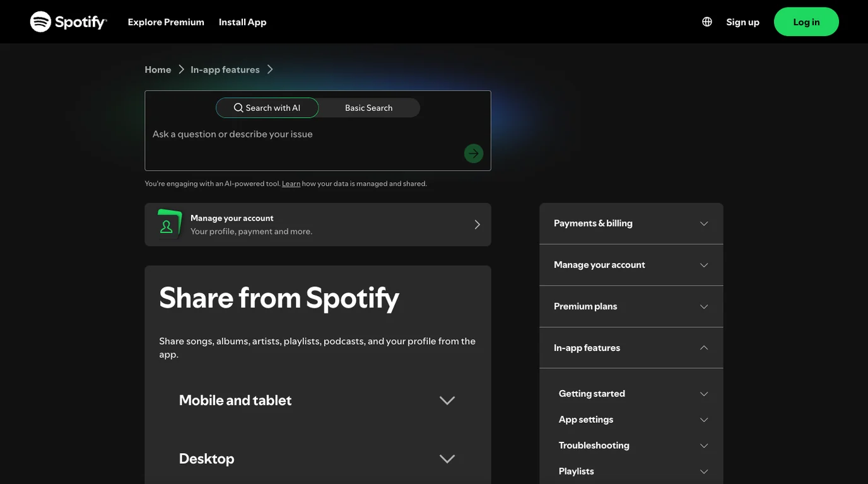Screen dimensions: 868x484
Task: Switch to Search with AI mode
Action: (x=267, y=108)
